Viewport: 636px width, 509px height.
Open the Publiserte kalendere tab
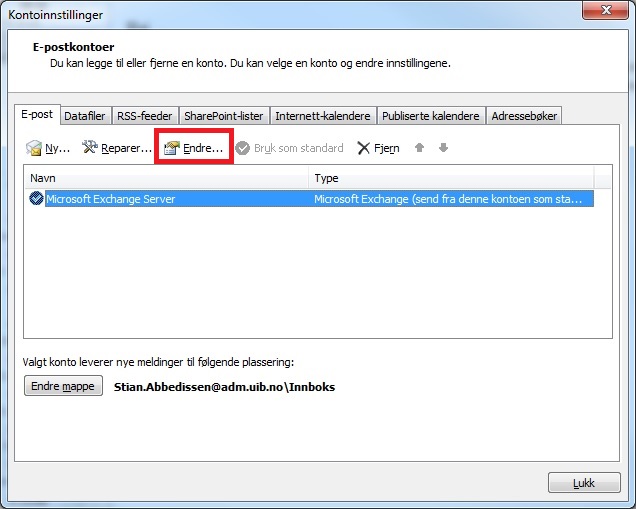click(x=431, y=116)
